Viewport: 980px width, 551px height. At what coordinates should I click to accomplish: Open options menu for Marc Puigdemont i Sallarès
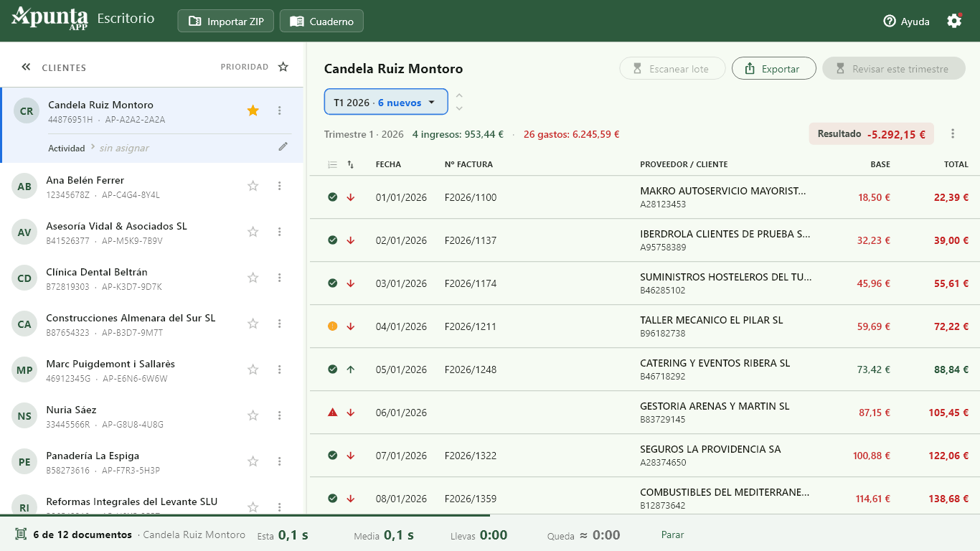280,369
